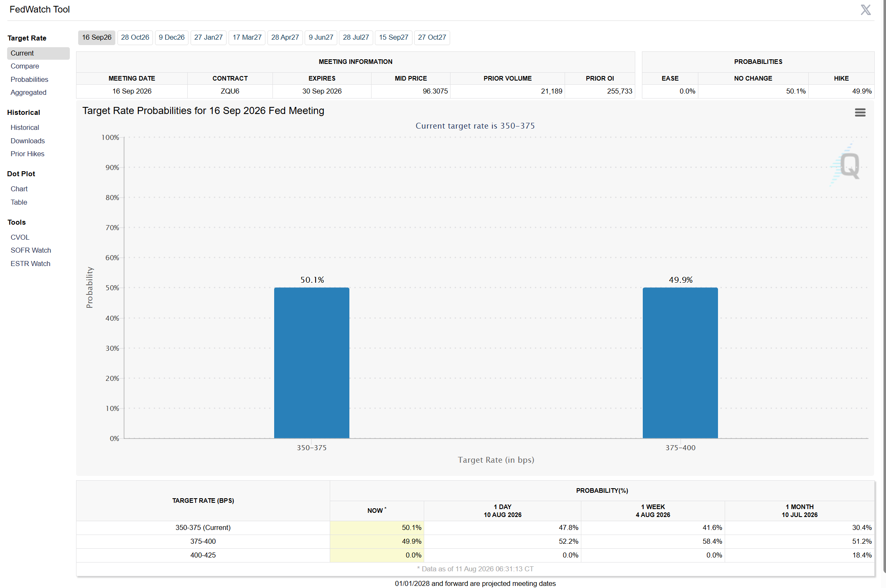Select the 28 Oct26 meeting tab
Image resolution: width=886 pixels, height=588 pixels.
tap(135, 37)
